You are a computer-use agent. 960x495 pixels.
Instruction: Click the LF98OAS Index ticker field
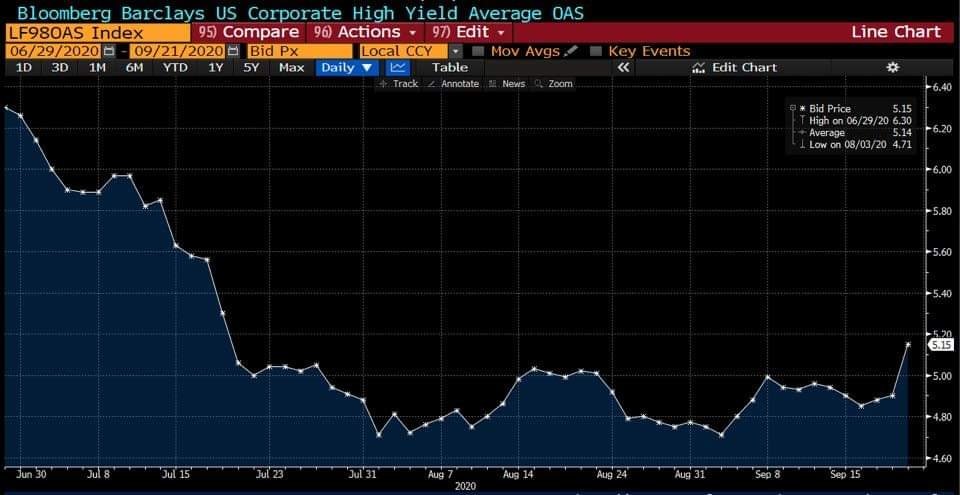point(97,33)
